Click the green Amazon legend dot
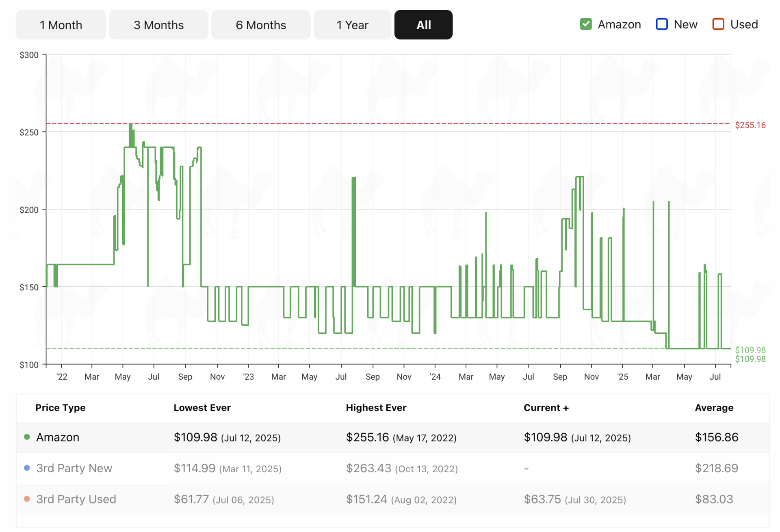 tap(27, 437)
